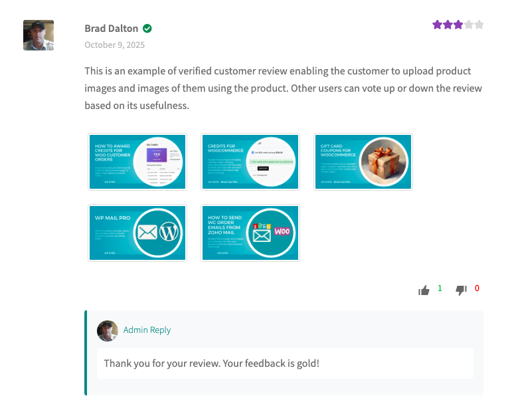Click the Admin Reply link
506x420 pixels.
tap(147, 330)
